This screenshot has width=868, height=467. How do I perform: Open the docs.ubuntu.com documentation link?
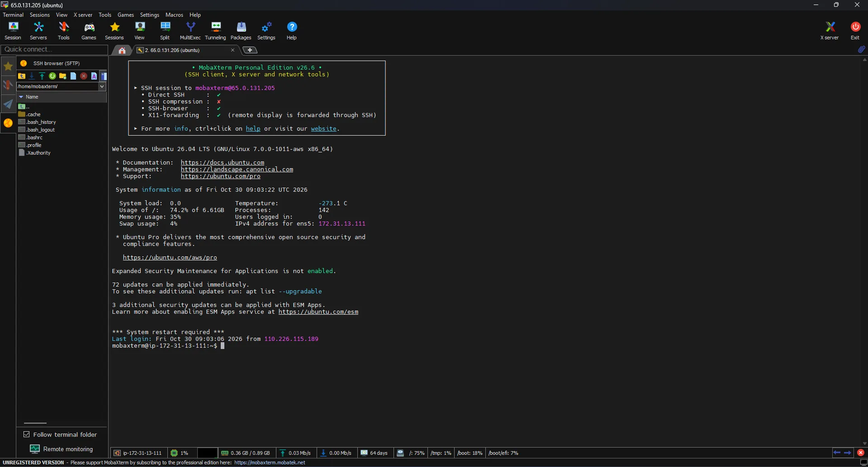[223, 162]
